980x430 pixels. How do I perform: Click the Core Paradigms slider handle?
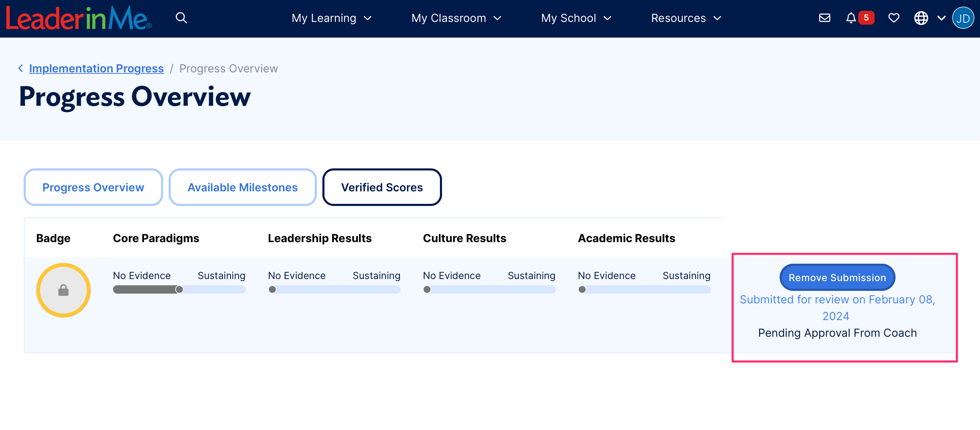pos(179,289)
